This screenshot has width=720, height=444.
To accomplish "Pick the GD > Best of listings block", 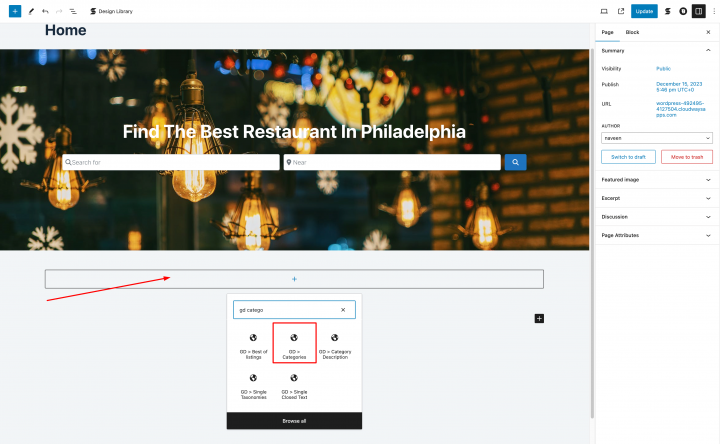I will (253, 346).
